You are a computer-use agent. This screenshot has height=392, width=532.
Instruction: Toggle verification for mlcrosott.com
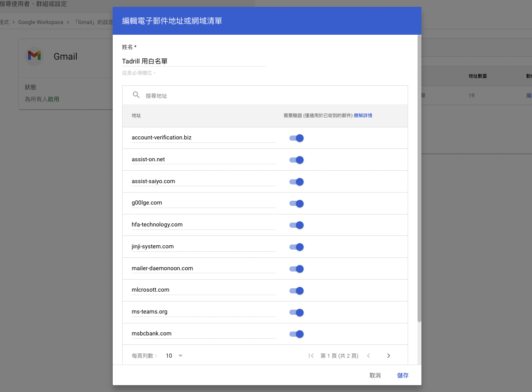click(x=297, y=290)
